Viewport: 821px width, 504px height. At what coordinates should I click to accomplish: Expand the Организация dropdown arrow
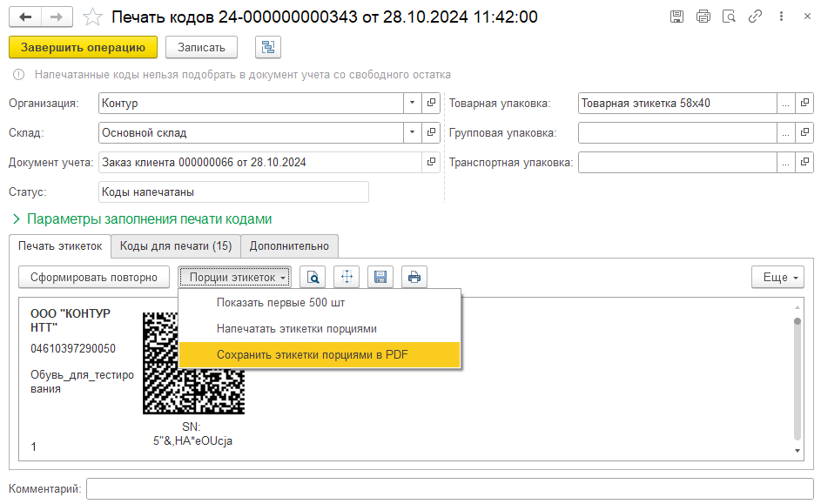click(x=412, y=103)
